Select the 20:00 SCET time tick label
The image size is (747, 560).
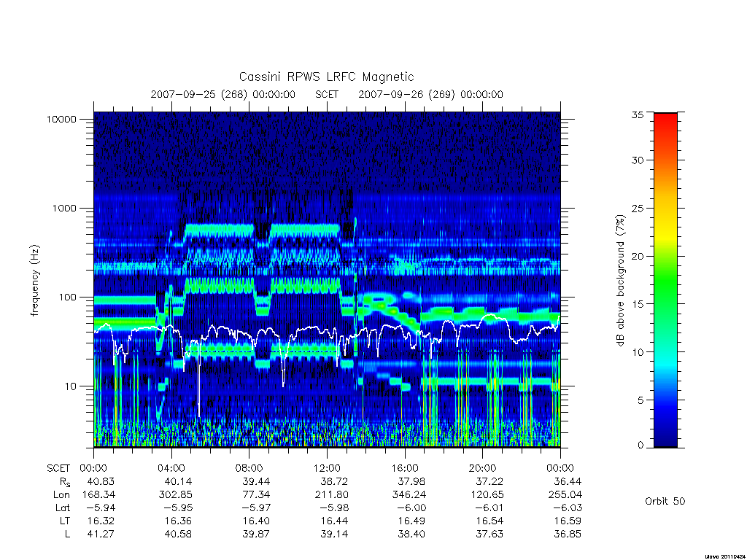[483, 468]
